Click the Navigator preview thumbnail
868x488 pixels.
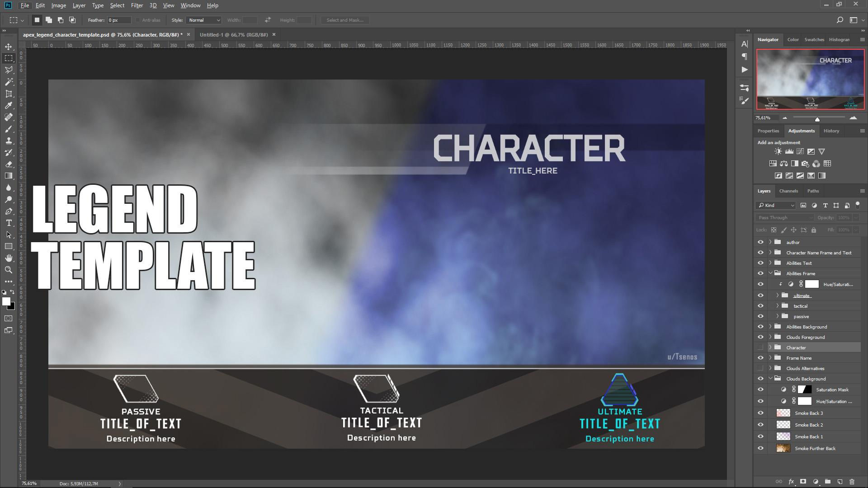click(810, 79)
